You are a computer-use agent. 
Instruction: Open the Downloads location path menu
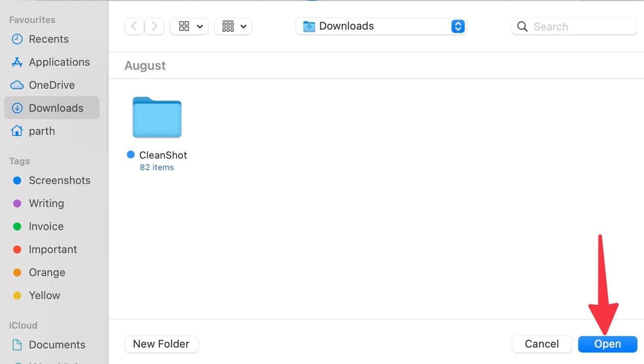(380, 26)
